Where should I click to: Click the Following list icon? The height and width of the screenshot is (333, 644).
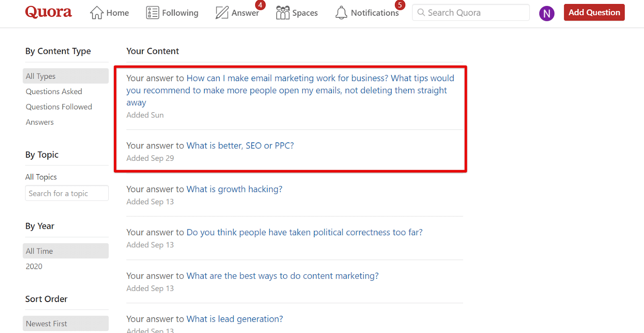(153, 12)
